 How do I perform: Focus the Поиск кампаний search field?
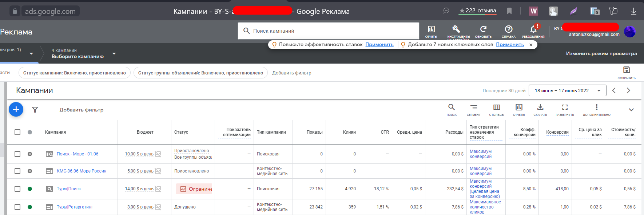pos(329,31)
